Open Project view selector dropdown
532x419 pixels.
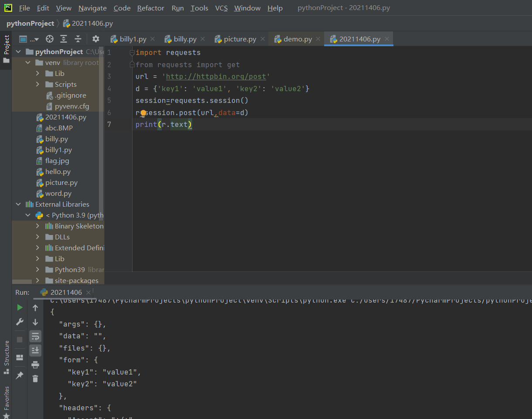coord(29,39)
